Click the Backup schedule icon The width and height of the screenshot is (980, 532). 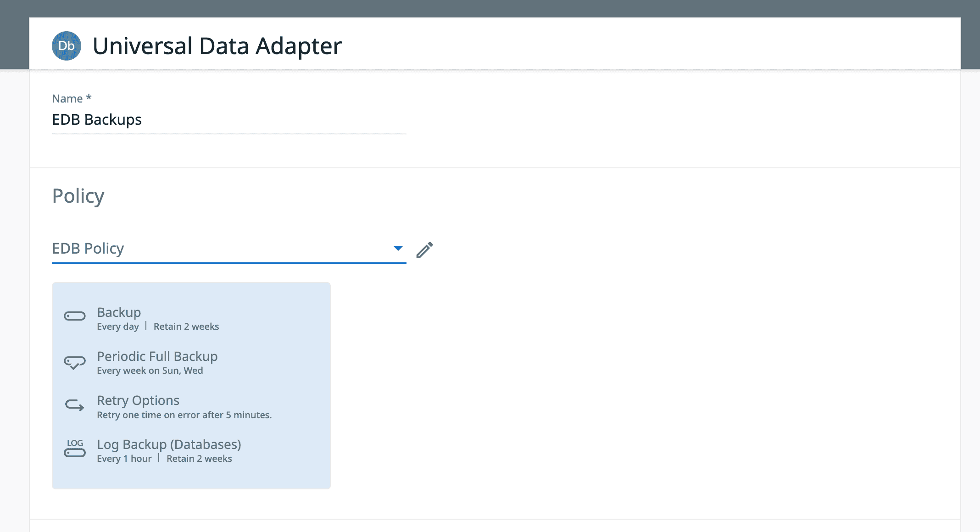tap(75, 316)
